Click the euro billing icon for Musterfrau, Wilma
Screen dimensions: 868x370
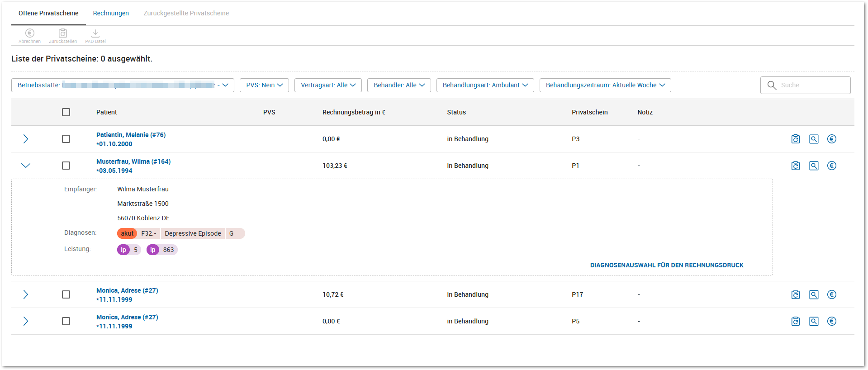coord(832,166)
